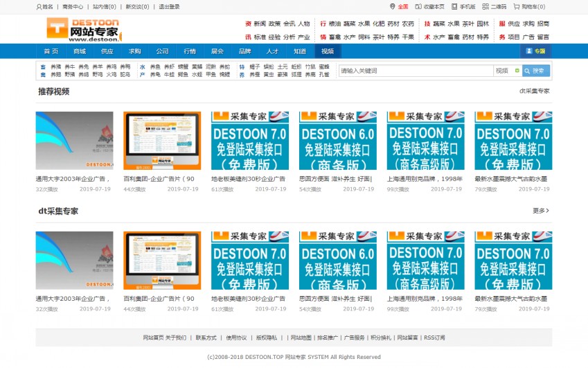Viewport: 588px width, 368px height.
Task: Open the 网站首页 footer link
Action: tap(153, 338)
